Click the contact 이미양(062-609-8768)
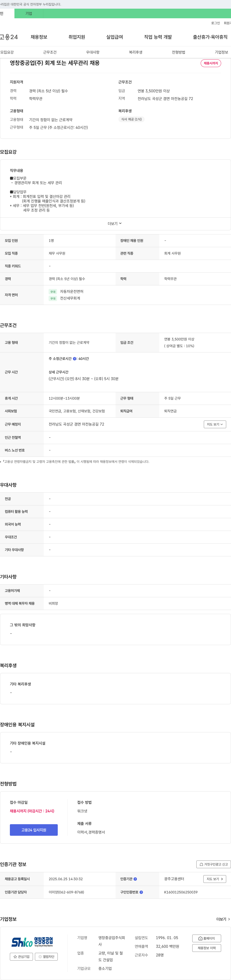The image size is (231, 980). 66,892
